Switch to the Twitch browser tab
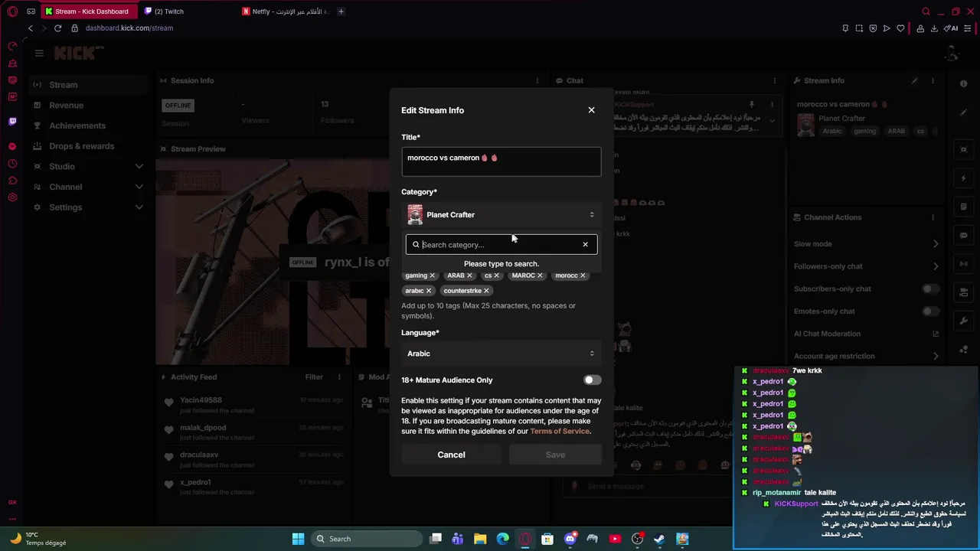 pyautogui.click(x=188, y=11)
